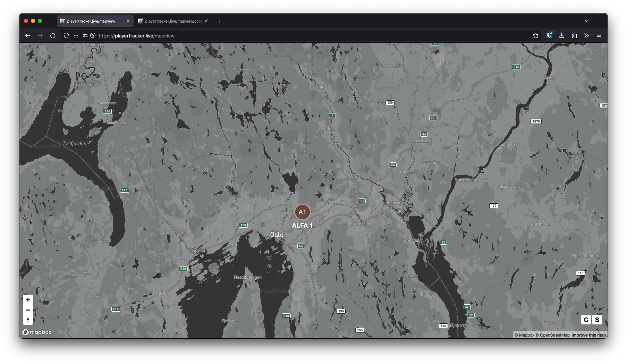Open the extensions puzzle icon
The height and width of the screenshot is (364, 627).
[574, 35]
